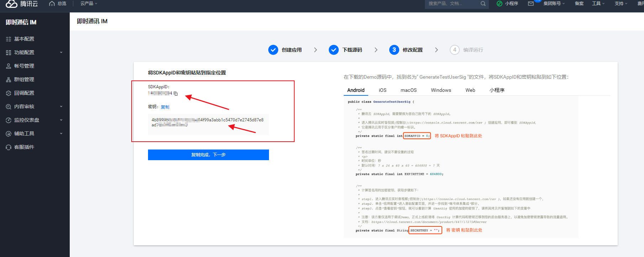Click the 回调配置 sidebar icon
Image resolution: width=644 pixels, height=257 pixels.
click(x=9, y=93)
